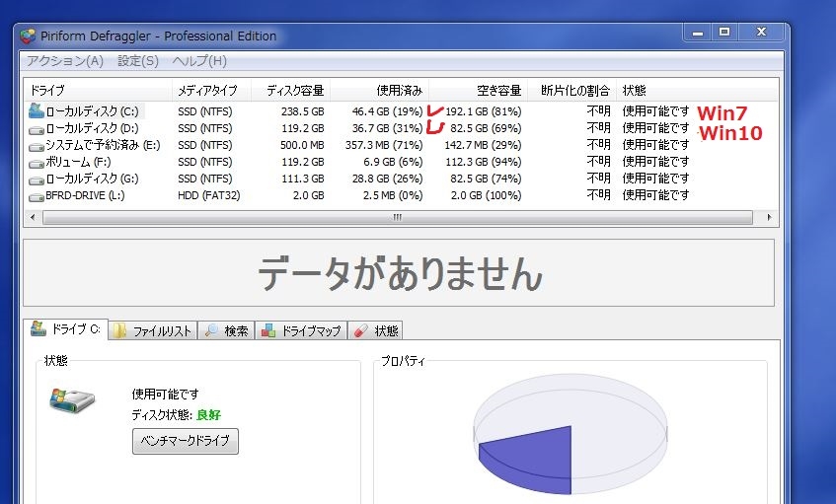Click the drive list right scroll arrow
836x504 pixels.
click(x=769, y=217)
